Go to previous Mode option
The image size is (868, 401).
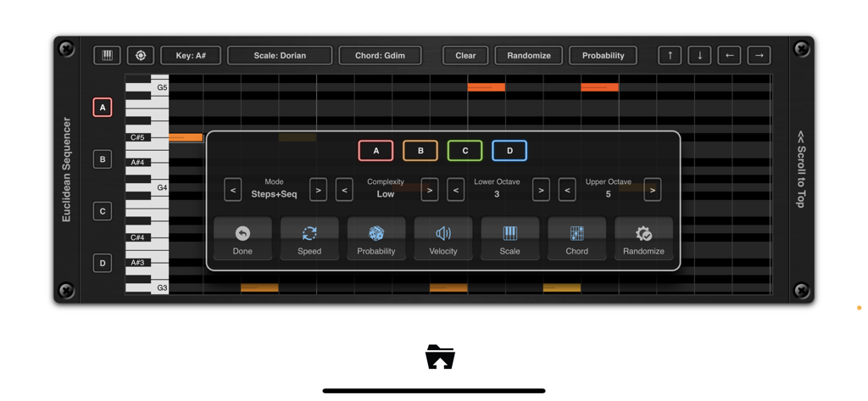click(x=233, y=190)
